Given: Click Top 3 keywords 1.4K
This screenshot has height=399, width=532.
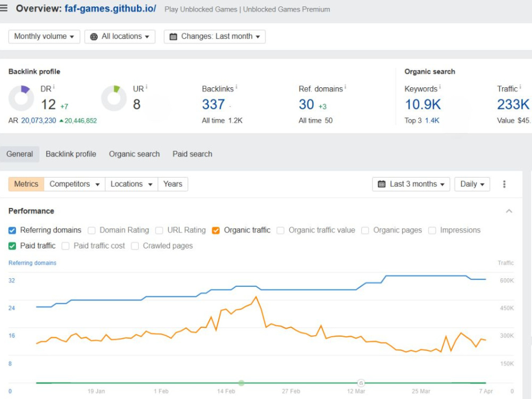Looking at the screenshot, I should pos(432,121).
